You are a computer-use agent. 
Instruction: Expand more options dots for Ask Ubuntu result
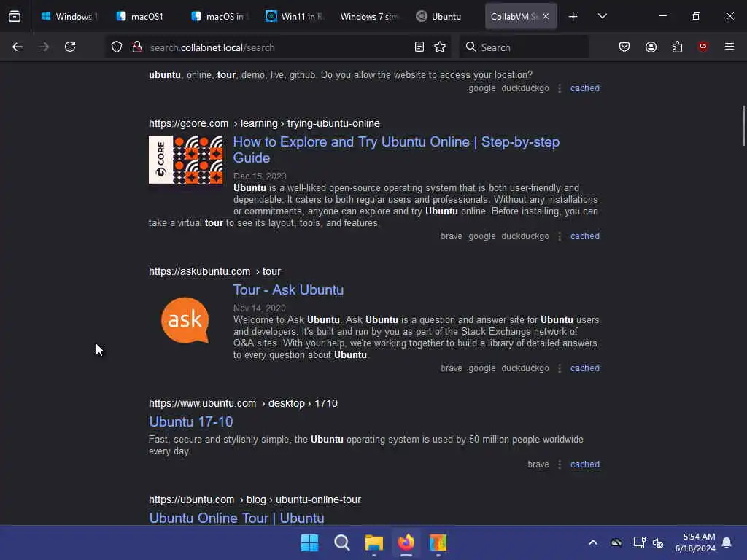click(x=560, y=368)
